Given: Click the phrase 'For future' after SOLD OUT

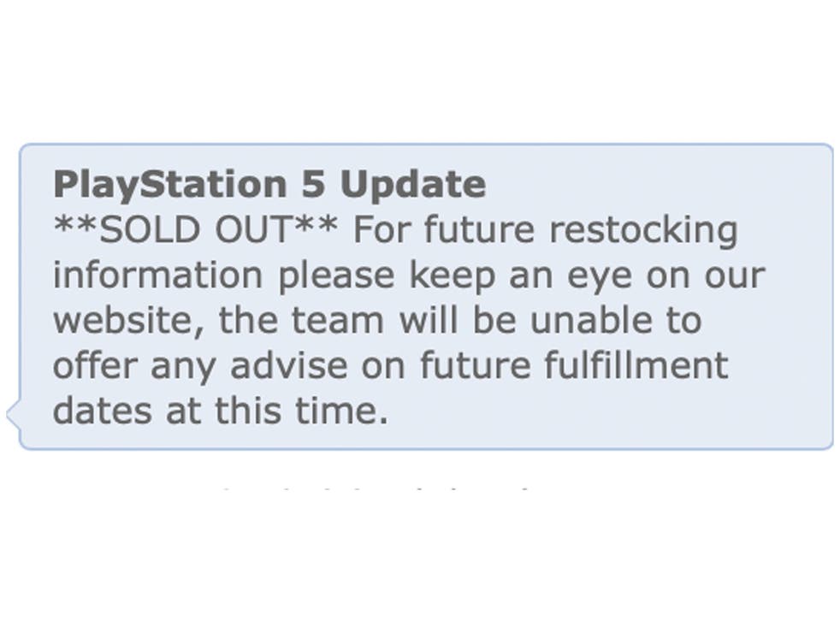Looking at the screenshot, I should (444, 229).
